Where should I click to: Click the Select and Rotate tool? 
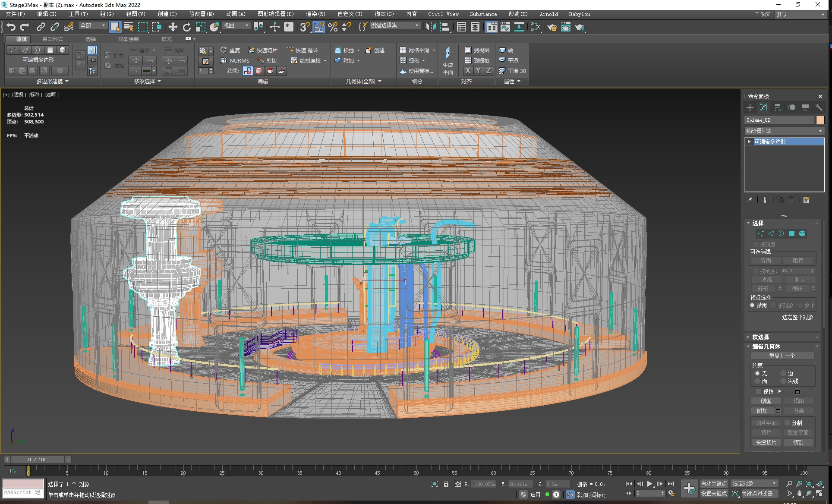pos(186,27)
